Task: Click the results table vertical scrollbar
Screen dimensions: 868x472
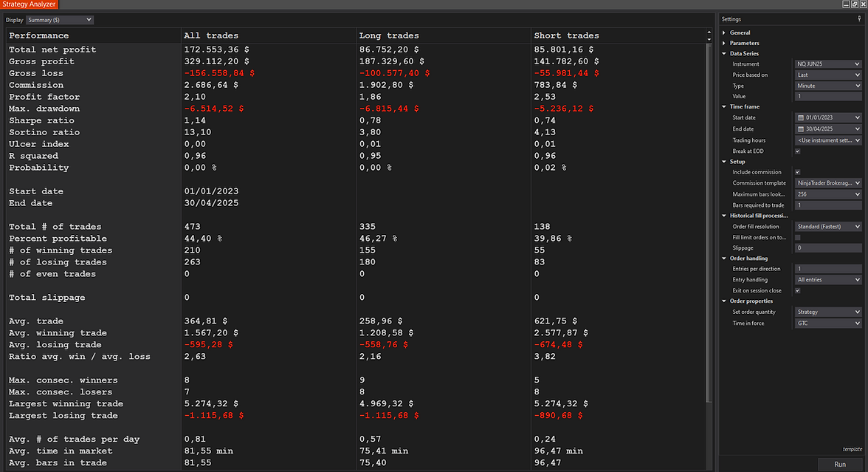Action: coord(709,222)
